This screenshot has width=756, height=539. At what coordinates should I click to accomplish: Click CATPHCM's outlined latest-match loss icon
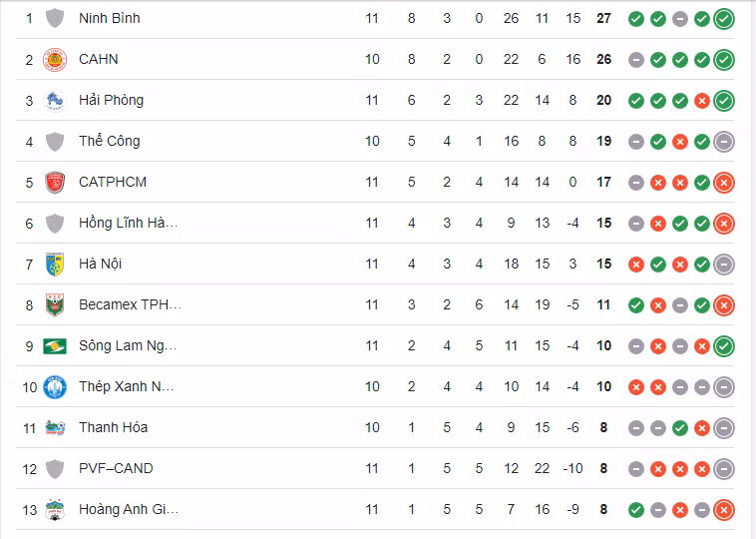(x=724, y=183)
